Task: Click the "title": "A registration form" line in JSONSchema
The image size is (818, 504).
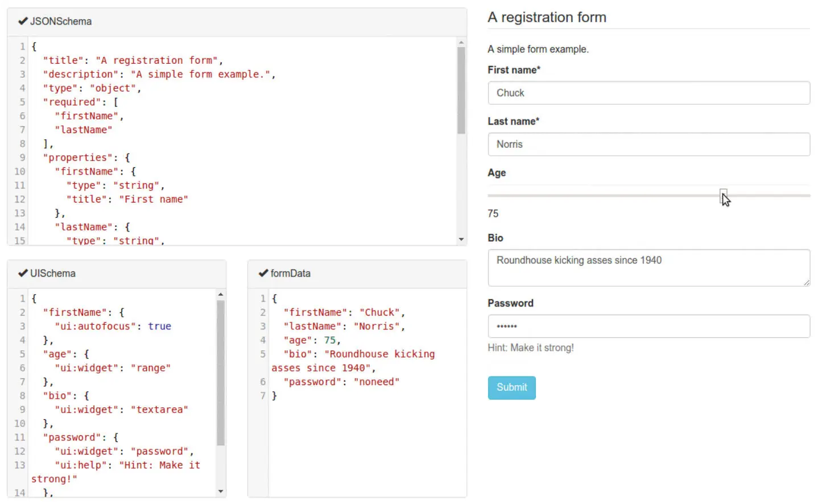Action: pyautogui.click(x=133, y=60)
